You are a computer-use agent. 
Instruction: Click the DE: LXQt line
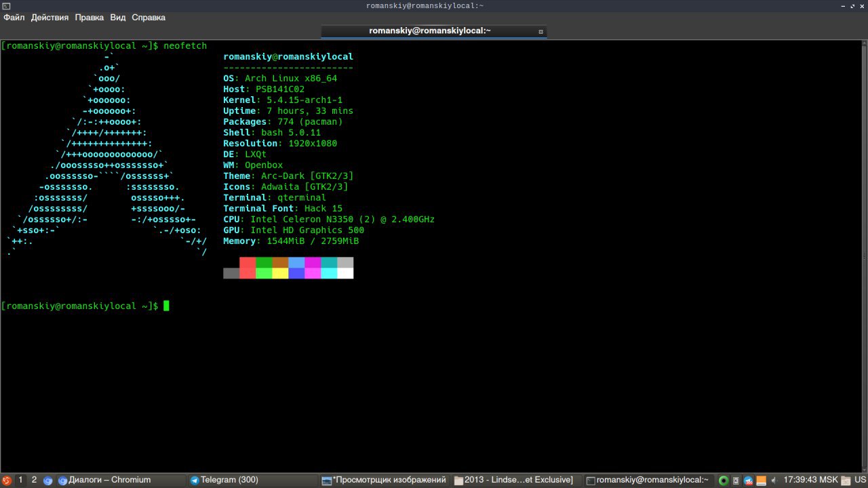click(x=245, y=154)
